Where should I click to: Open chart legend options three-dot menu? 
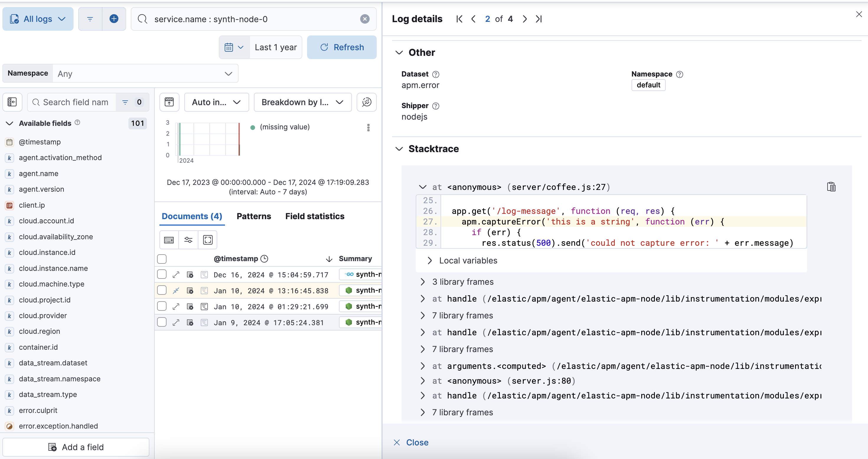(x=368, y=127)
